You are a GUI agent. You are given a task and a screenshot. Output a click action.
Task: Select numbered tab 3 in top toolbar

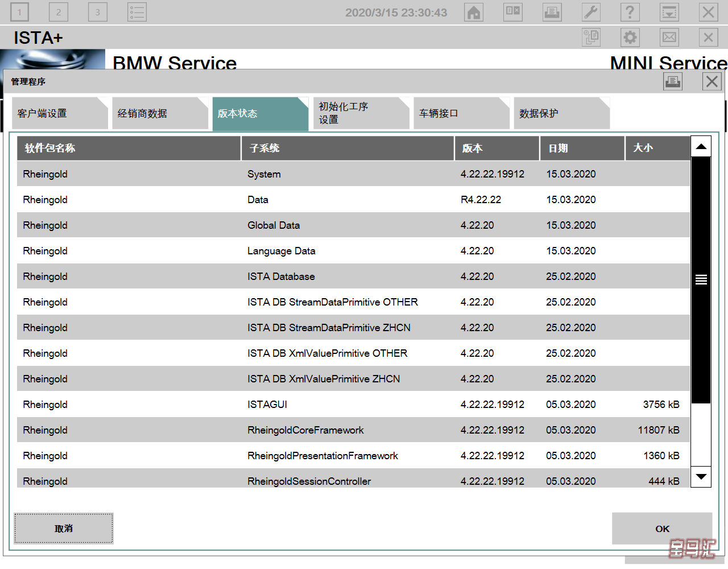point(98,12)
